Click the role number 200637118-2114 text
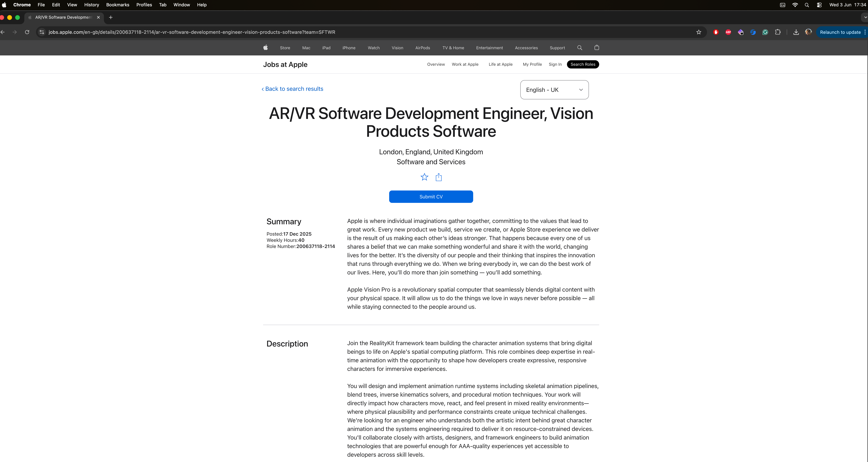This screenshot has width=868, height=462. point(315,246)
